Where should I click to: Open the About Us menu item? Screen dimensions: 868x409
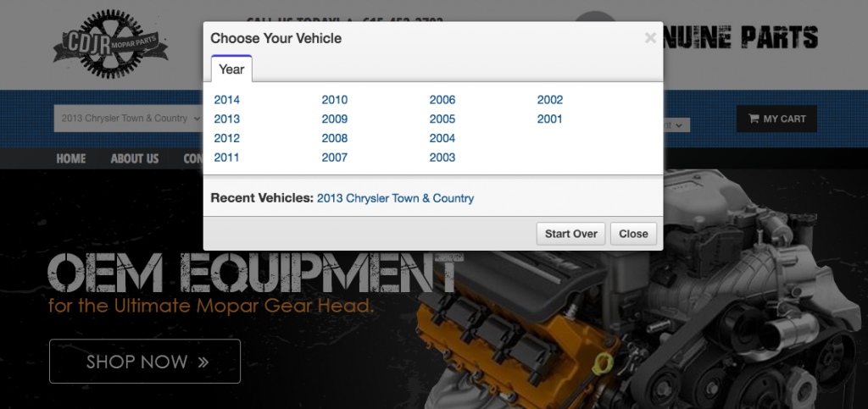[x=135, y=158]
